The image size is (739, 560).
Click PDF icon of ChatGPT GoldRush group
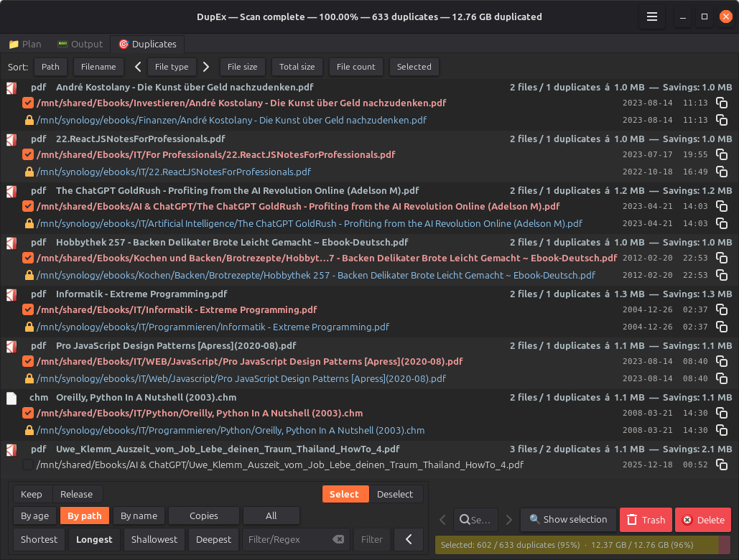[11, 192]
